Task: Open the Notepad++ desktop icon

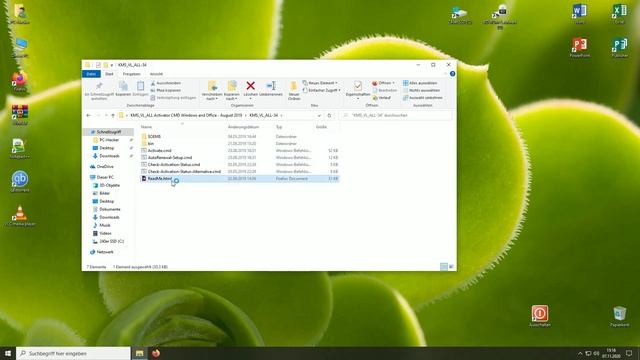Action: click(x=20, y=148)
